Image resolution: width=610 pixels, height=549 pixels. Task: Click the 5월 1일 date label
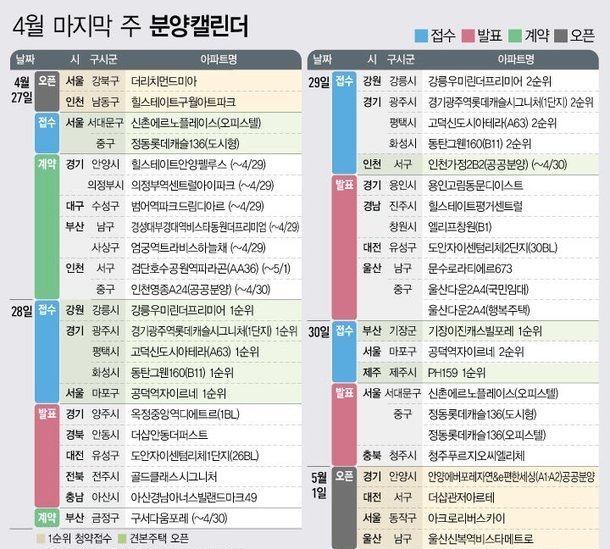319,485
